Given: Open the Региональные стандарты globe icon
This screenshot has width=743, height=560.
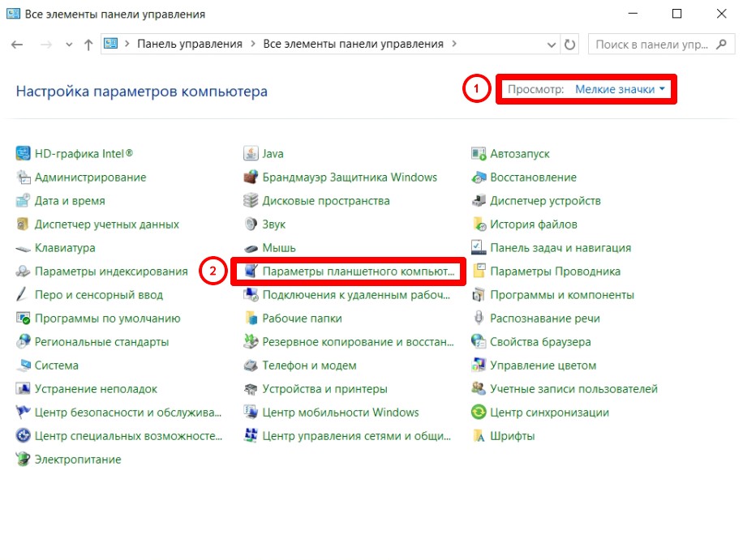Looking at the screenshot, I should (23, 342).
